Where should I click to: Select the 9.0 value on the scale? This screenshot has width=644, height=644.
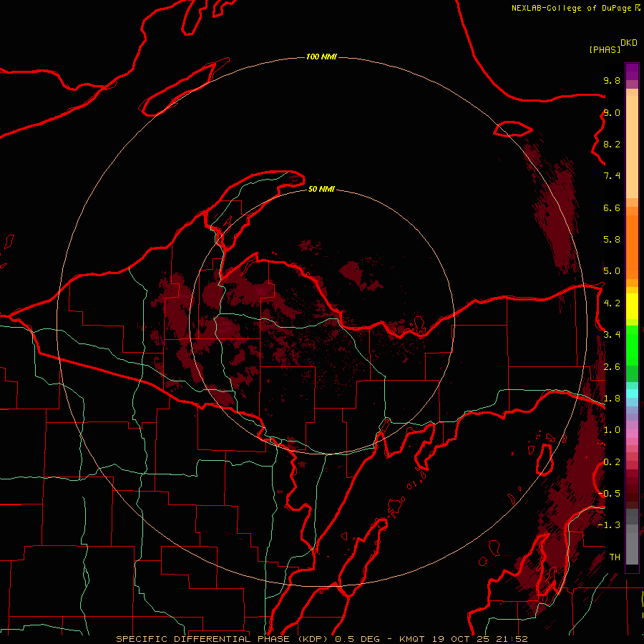[612, 112]
